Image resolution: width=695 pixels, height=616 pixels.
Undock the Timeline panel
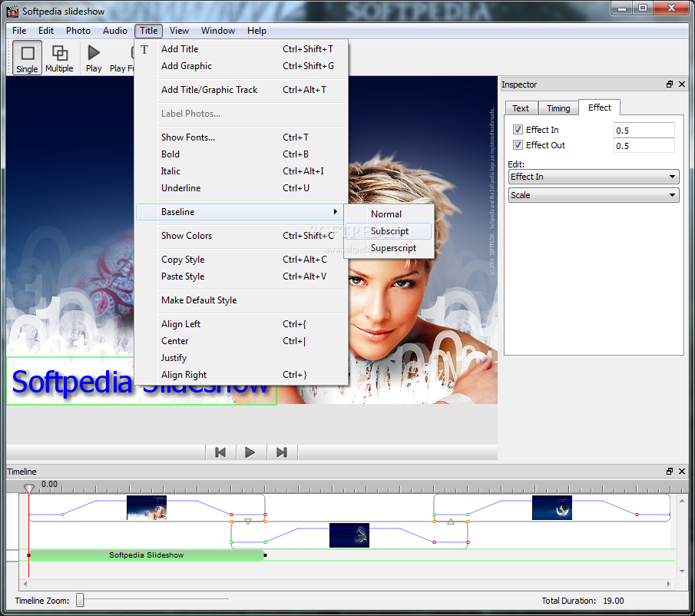pos(670,471)
